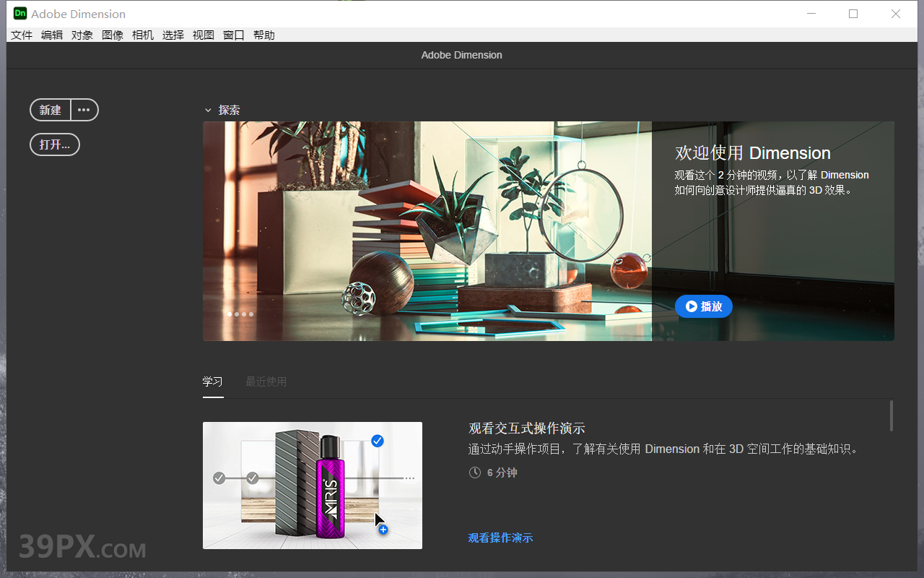Click the 新建 button
The image size is (924, 578).
[x=51, y=110]
